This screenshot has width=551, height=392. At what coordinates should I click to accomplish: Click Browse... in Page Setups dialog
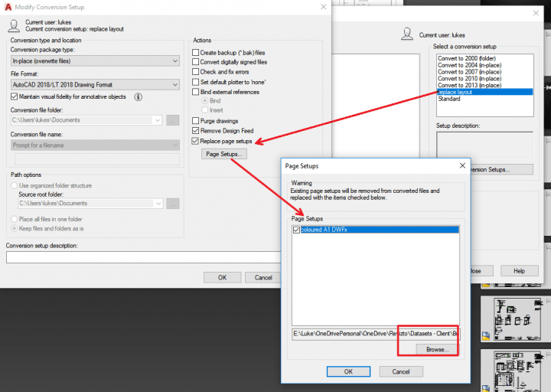(x=436, y=349)
